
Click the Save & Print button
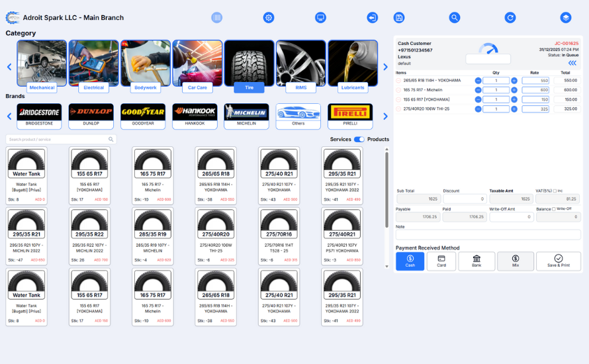[558, 261]
